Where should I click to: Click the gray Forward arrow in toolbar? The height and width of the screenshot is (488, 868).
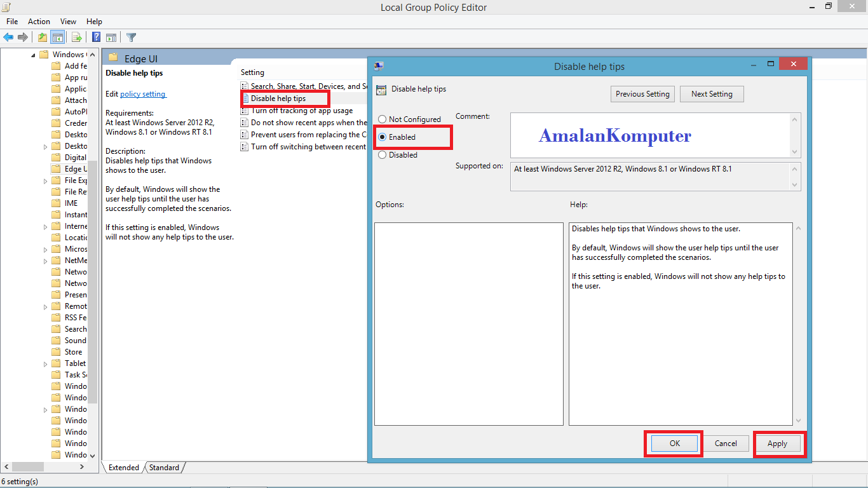coord(23,37)
